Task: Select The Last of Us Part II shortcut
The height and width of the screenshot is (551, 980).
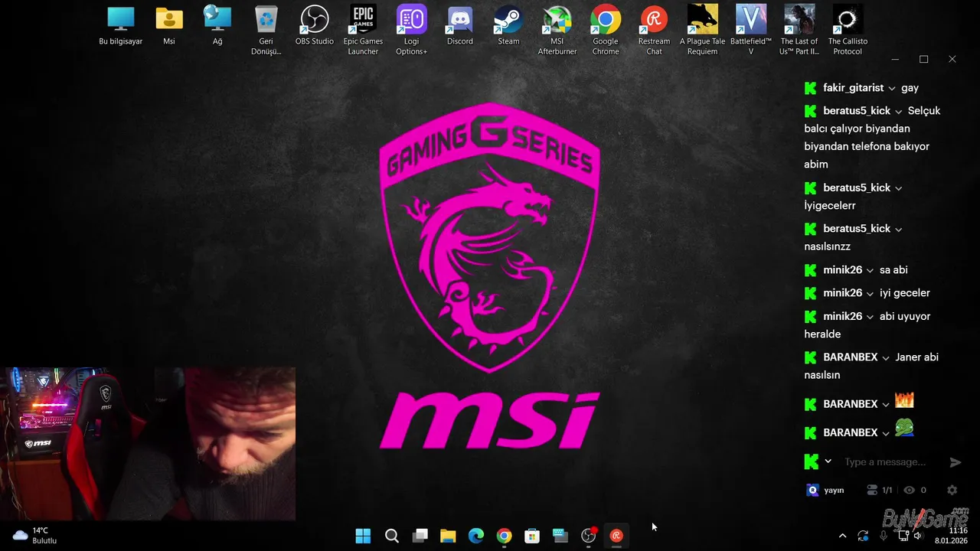Action: [799, 31]
